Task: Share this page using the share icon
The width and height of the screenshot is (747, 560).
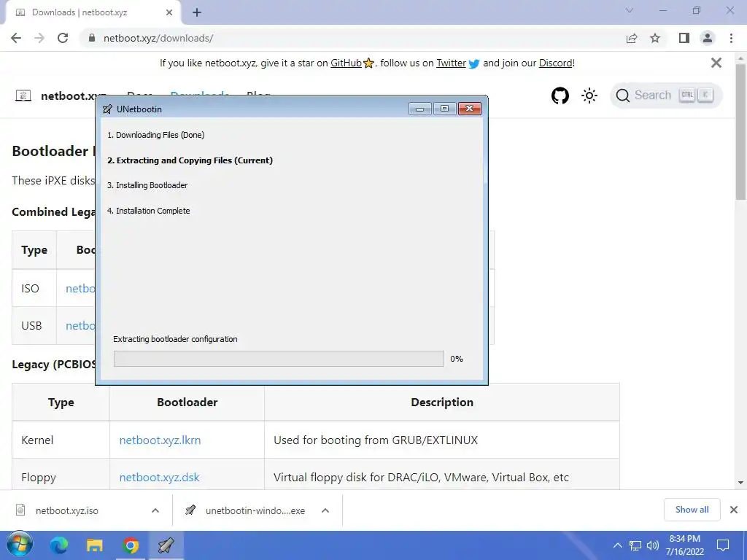Action: pyautogui.click(x=632, y=38)
